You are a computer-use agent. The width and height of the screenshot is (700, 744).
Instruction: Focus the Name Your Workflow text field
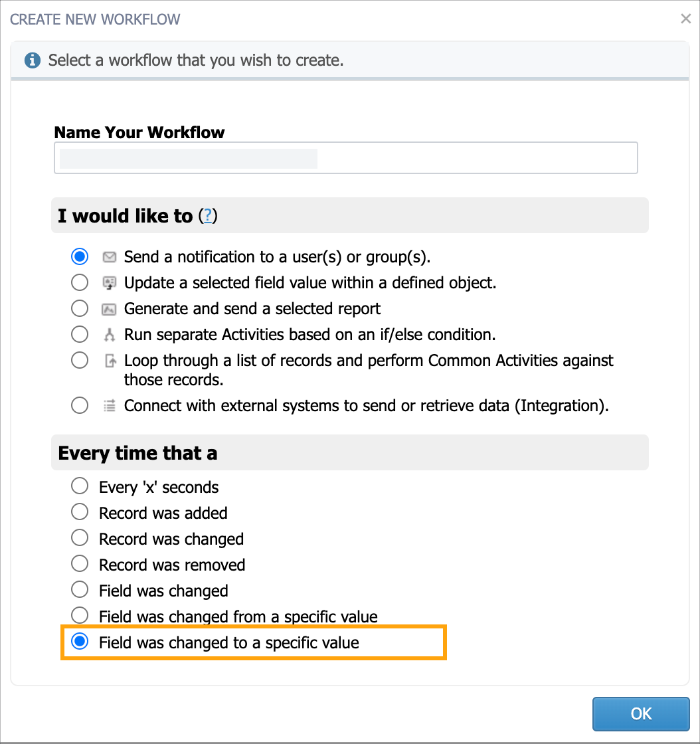(346, 158)
